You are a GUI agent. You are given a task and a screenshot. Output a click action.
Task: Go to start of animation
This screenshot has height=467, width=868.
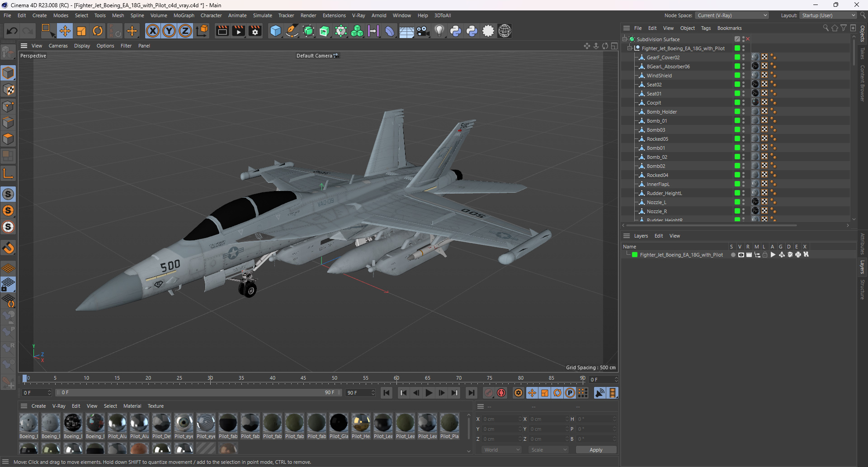[x=387, y=393]
